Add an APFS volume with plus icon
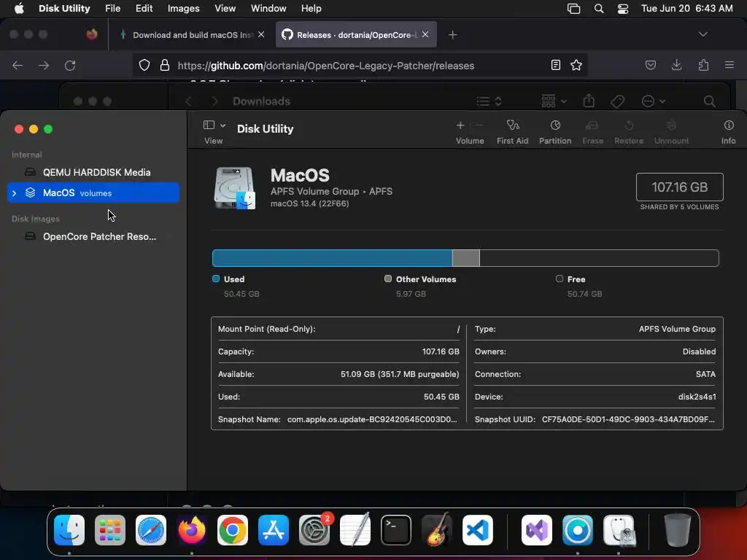This screenshot has width=747, height=560. [x=460, y=125]
